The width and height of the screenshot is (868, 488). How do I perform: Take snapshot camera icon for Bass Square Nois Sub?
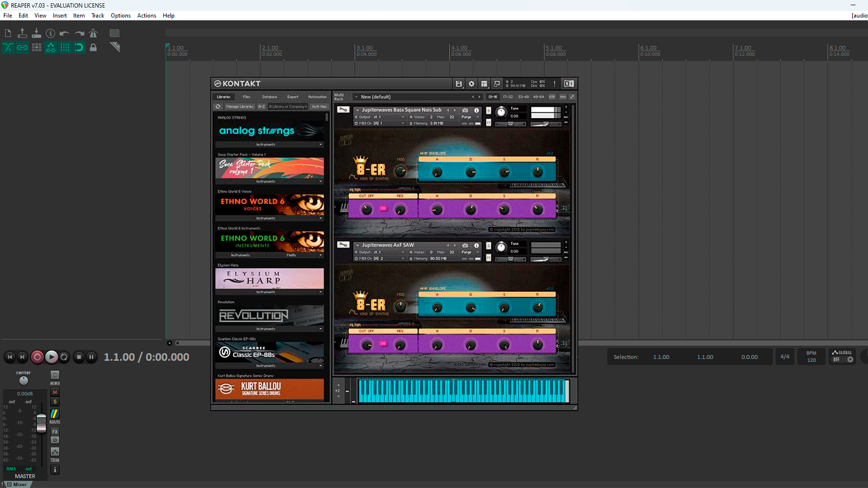tap(465, 110)
